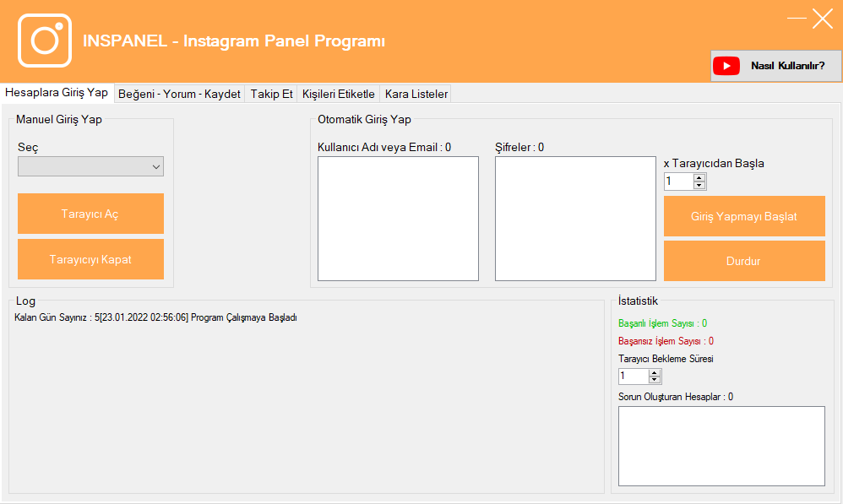Click the x Tarayıcıdan Başla number field
This screenshot has height=504, width=843.
tap(678, 182)
